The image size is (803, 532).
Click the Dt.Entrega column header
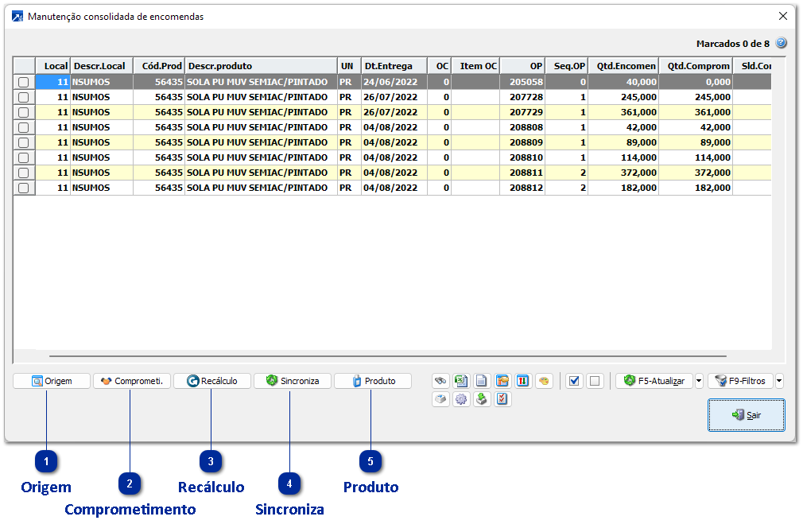[394, 66]
